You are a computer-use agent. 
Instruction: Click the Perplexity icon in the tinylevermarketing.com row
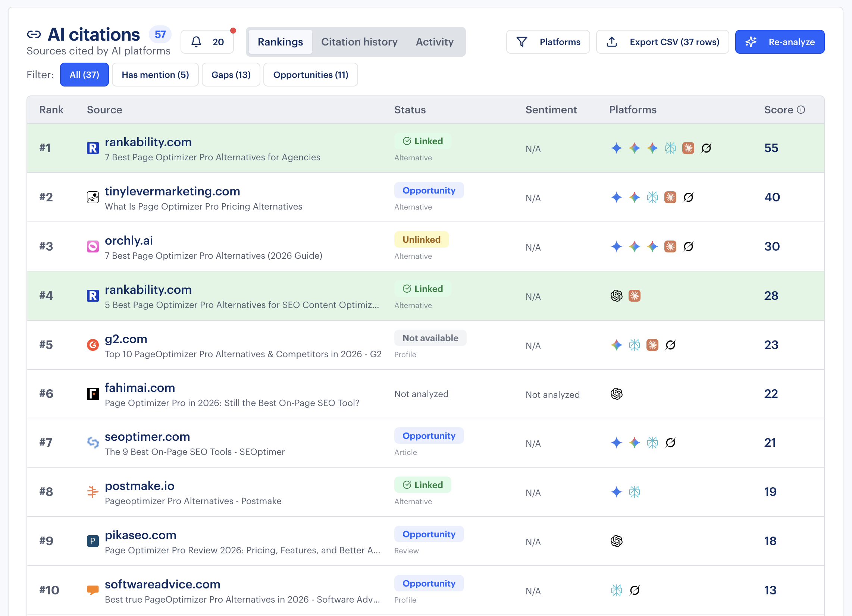(652, 198)
